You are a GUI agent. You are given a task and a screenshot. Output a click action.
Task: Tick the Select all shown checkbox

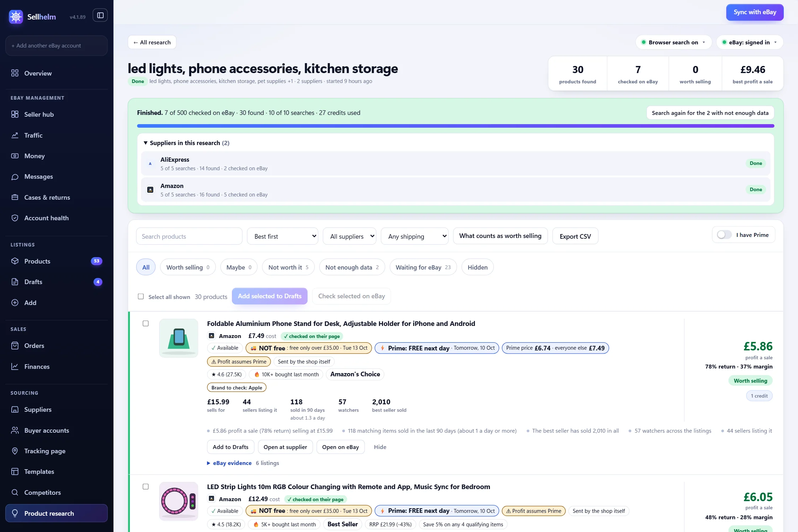[x=141, y=297]
